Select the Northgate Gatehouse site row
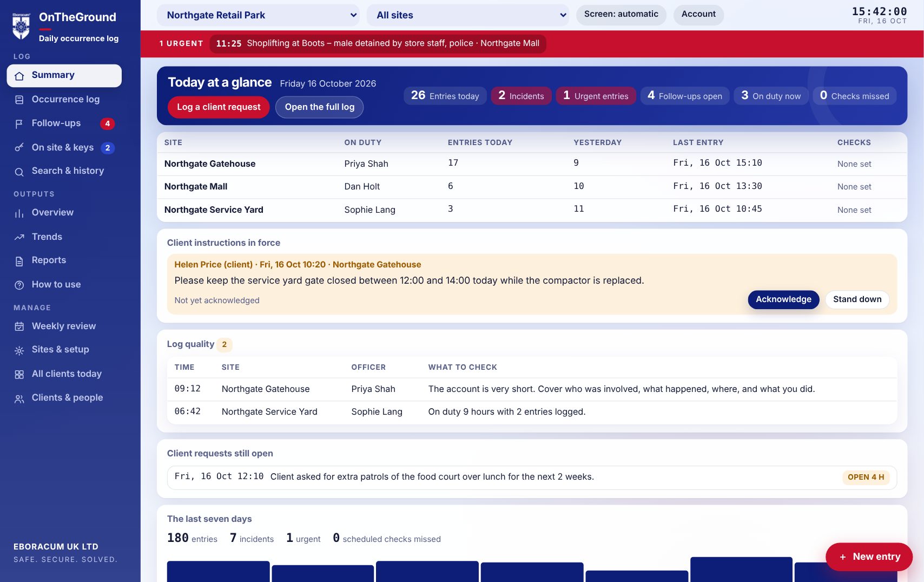The height and width of the screenshot is (582, 924). (532, 164)
